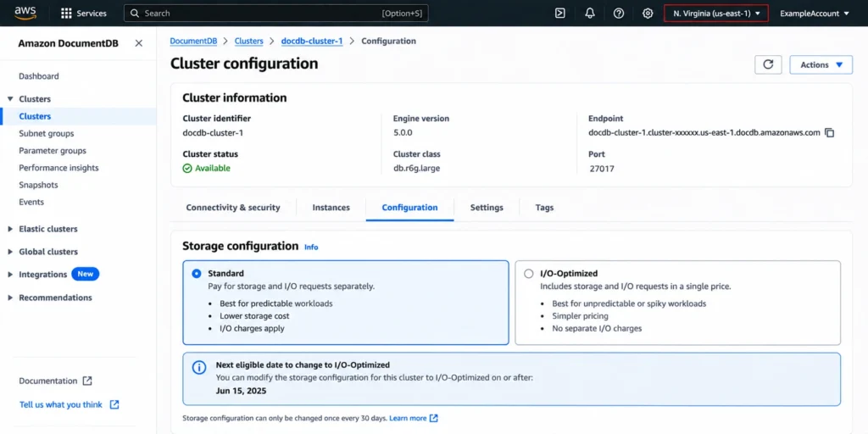Switch to the Instances tab
868x434 pixels.
pos(331,208)
